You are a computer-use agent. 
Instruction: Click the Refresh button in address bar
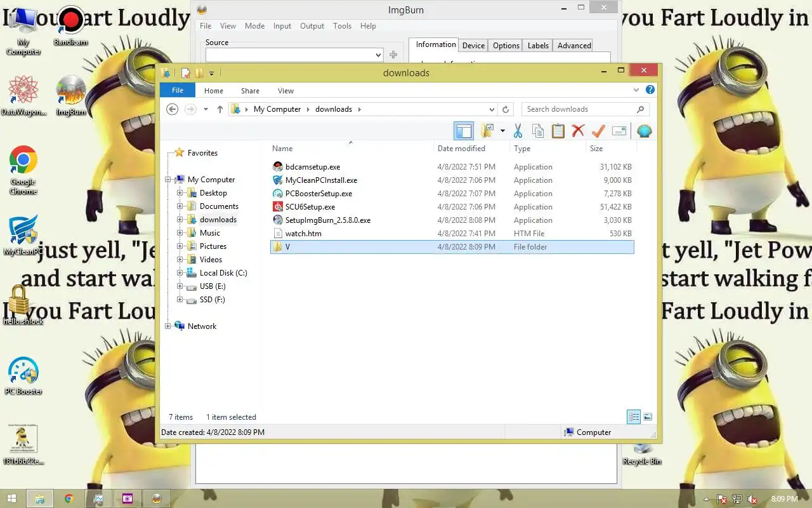point(505,109)
